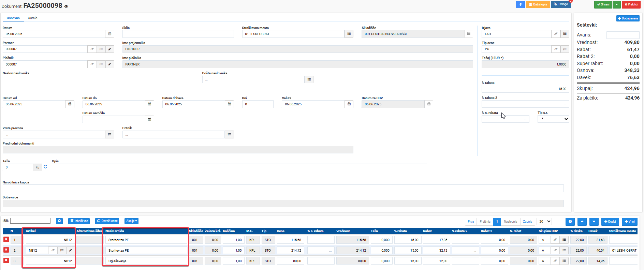Clear the Artikel field in row 2
The width and height of the screenshot is (644, 270).
point(53,250)
